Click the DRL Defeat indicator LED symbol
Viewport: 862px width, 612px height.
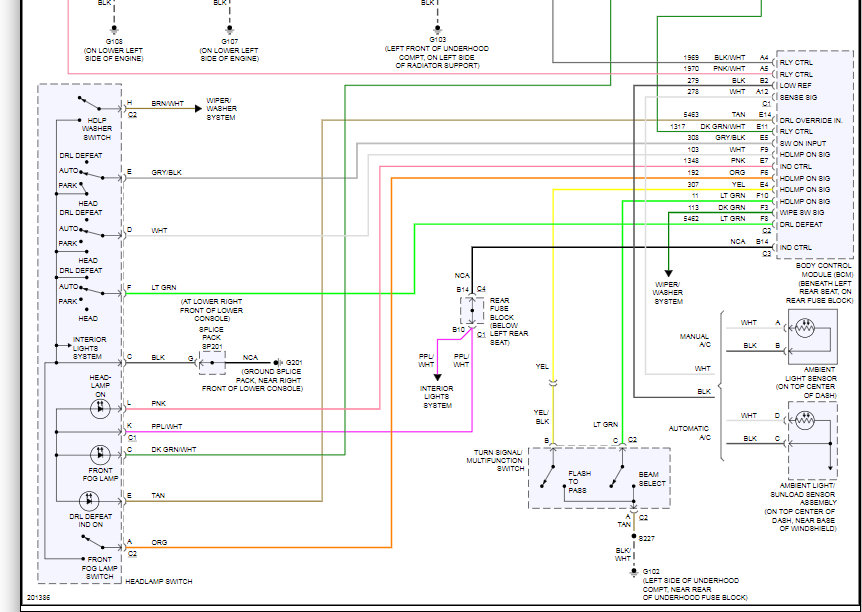[89, 501]
